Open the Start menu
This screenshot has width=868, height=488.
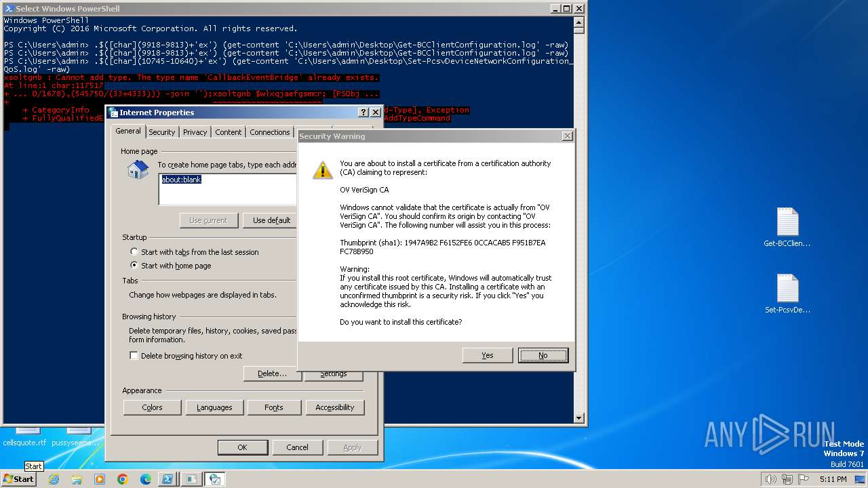click(x=18, y=479)
